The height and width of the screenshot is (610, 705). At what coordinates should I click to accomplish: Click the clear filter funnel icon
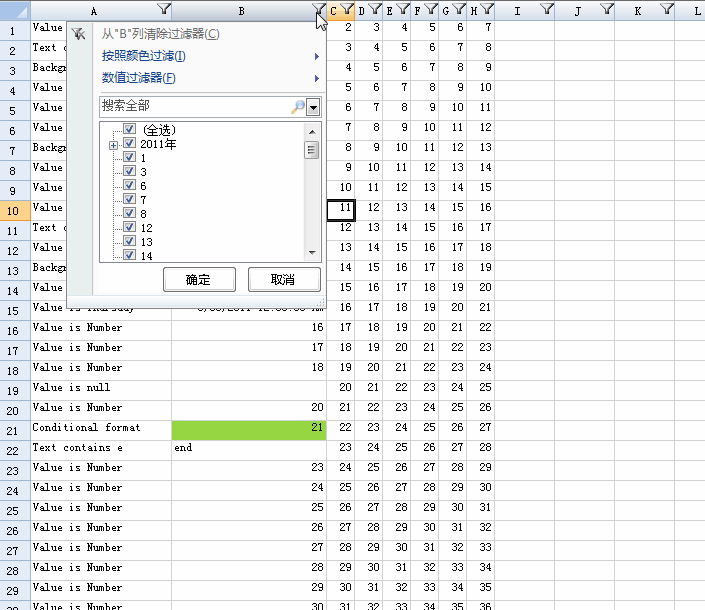pyautogui.click(x=79, y=34)
